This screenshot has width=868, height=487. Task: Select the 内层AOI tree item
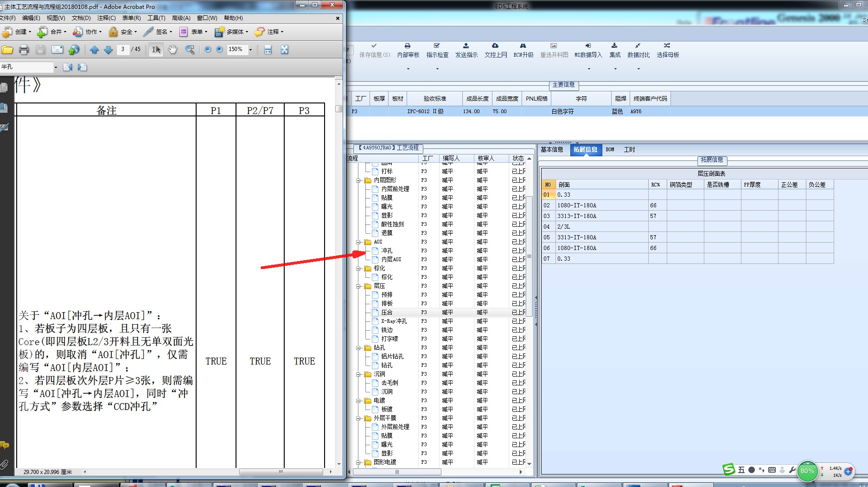(391, 260)
